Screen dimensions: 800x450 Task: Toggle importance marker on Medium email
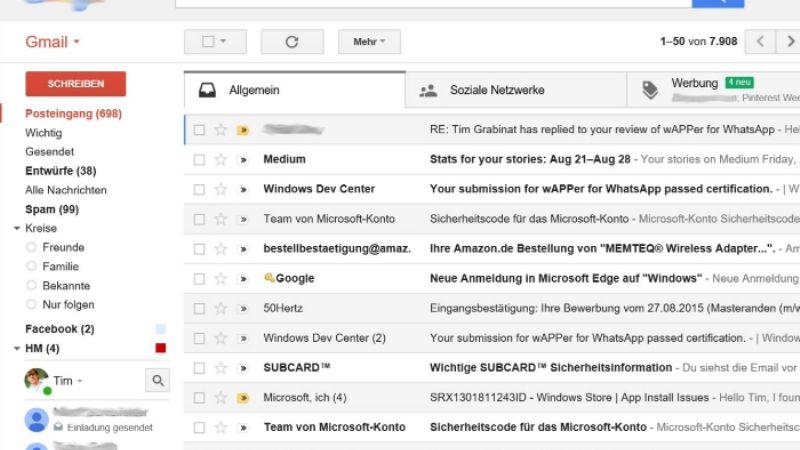click(243, 160)
